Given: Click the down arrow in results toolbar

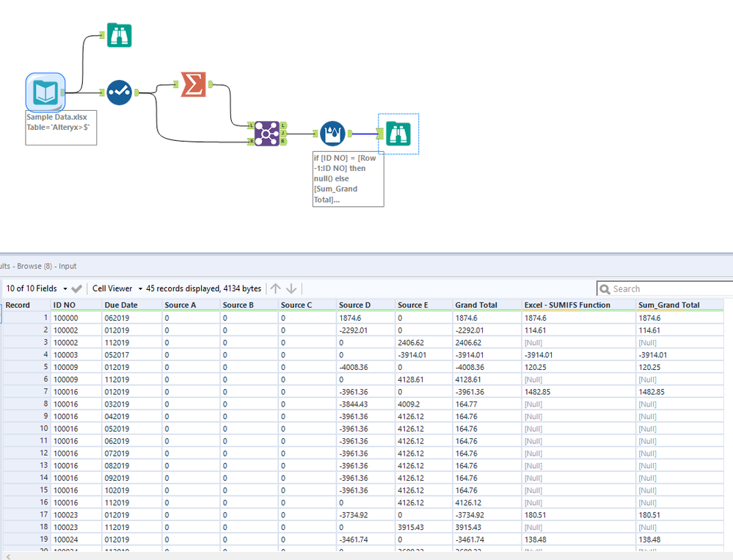Looking at the screenshot, I should point(291,288).
